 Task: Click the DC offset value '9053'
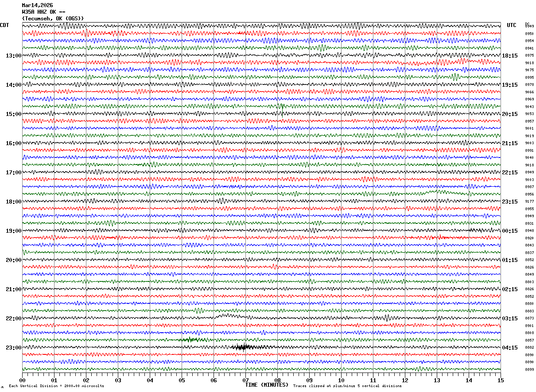click(529, 114)
